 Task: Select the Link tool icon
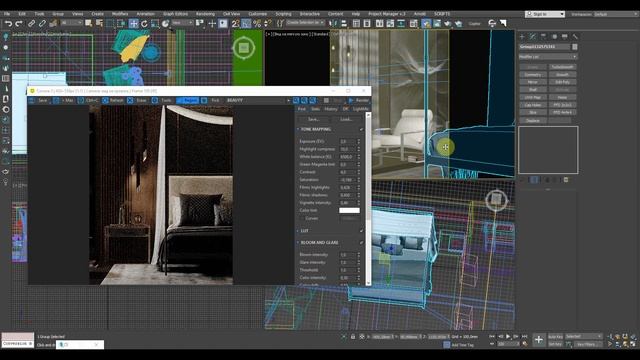pyautogui.click(x=31, y=24)
